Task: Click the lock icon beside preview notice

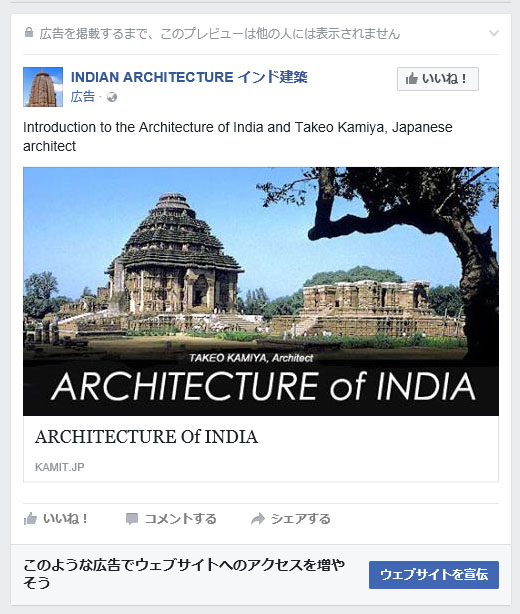Action: 29,33
